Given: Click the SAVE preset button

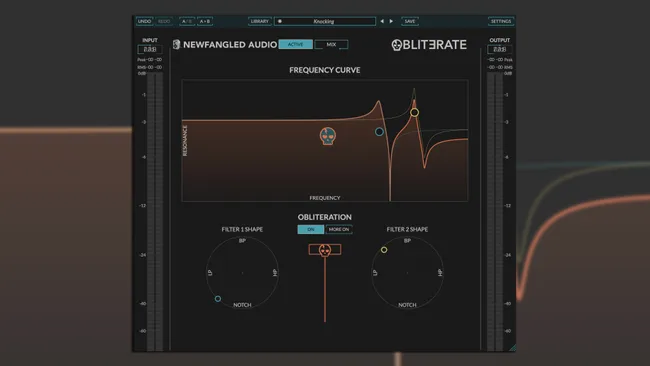Looking at the screenshot, I should pyautogui.click(x=410, y=21).
